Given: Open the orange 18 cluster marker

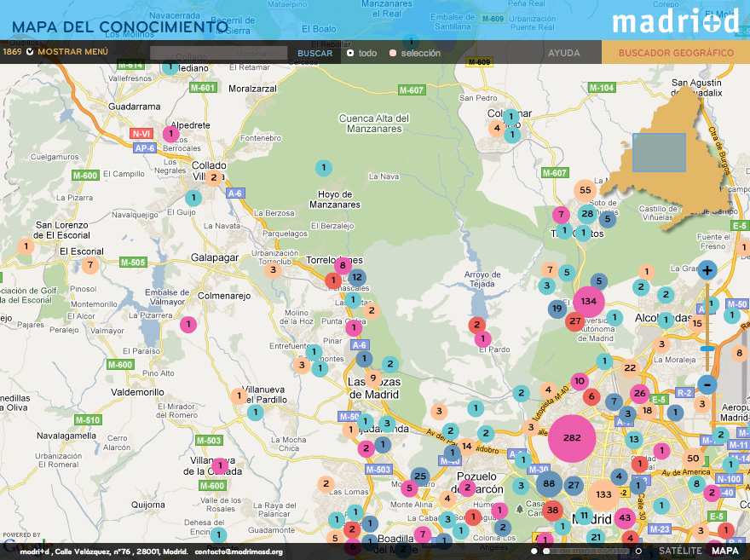Looking at the screenshot, I should (x=647, y=410).
